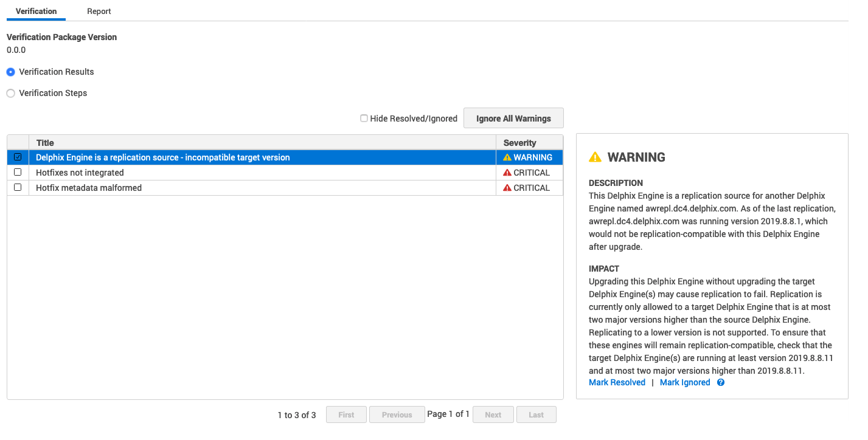Click the Mark Resolved link
Screen dimensions: 868x440
pyautogui.click(x=617, y=382)
